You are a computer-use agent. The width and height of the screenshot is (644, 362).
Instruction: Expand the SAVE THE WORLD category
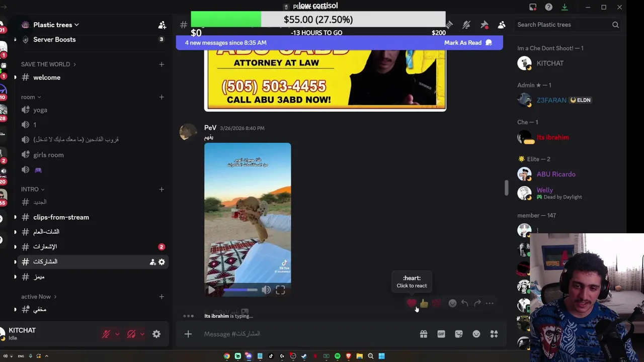click(x=48, y=64)
